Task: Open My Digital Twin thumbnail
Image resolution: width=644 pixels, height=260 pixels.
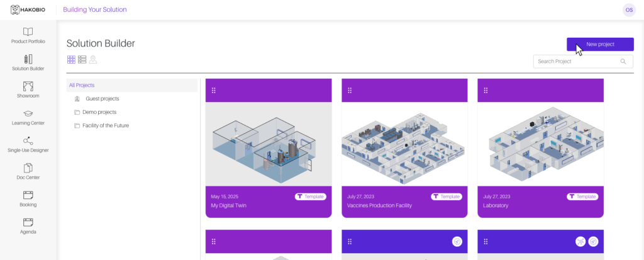Action: pos(269,144)
